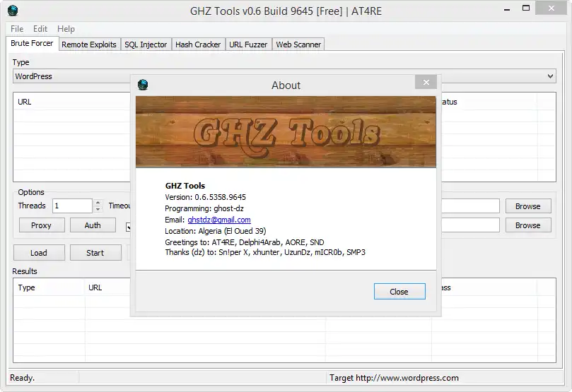This screenshot has height=392, width=572.
Task: Click the upper Browse button
Action: [528, 206]
